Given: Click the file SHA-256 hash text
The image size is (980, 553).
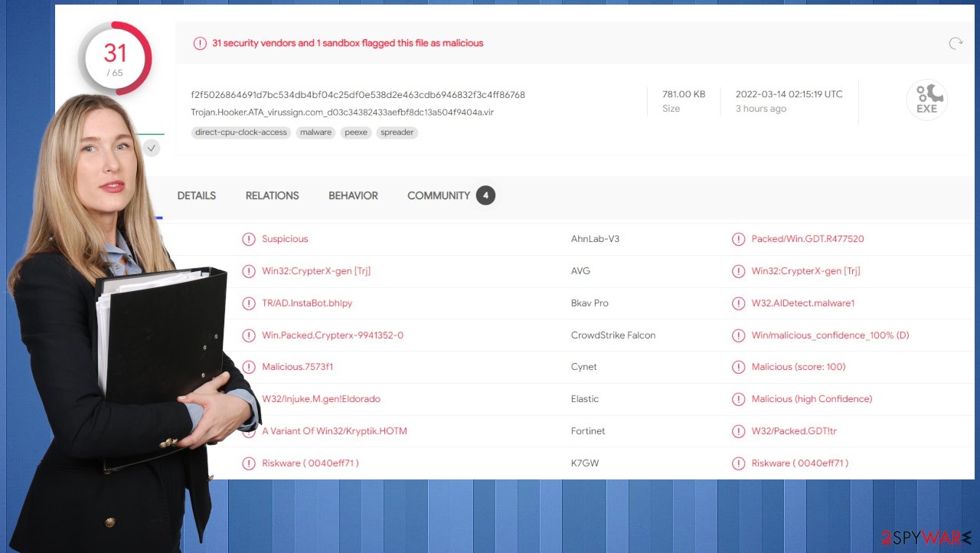Looking at the screenshot, I should tap(358, 95).
